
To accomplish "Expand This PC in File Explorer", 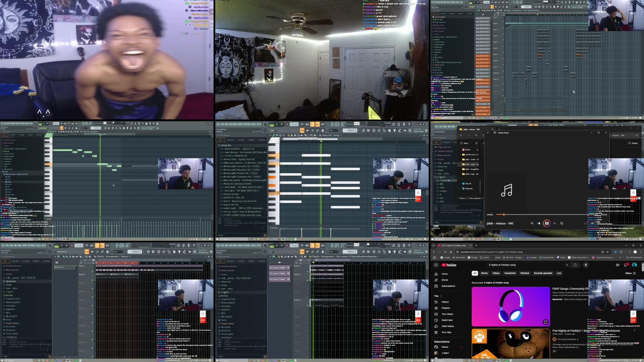I will click(x=460, y=184).
